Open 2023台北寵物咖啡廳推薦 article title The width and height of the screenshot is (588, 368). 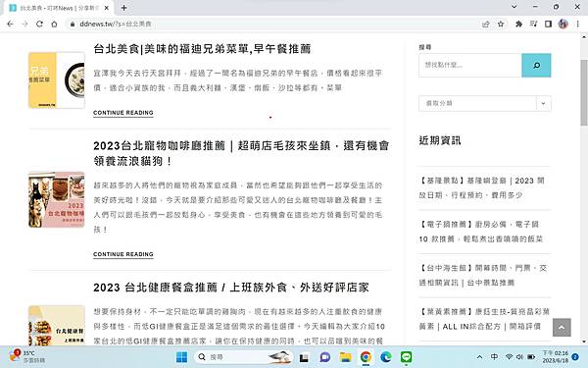coord(241,153)
